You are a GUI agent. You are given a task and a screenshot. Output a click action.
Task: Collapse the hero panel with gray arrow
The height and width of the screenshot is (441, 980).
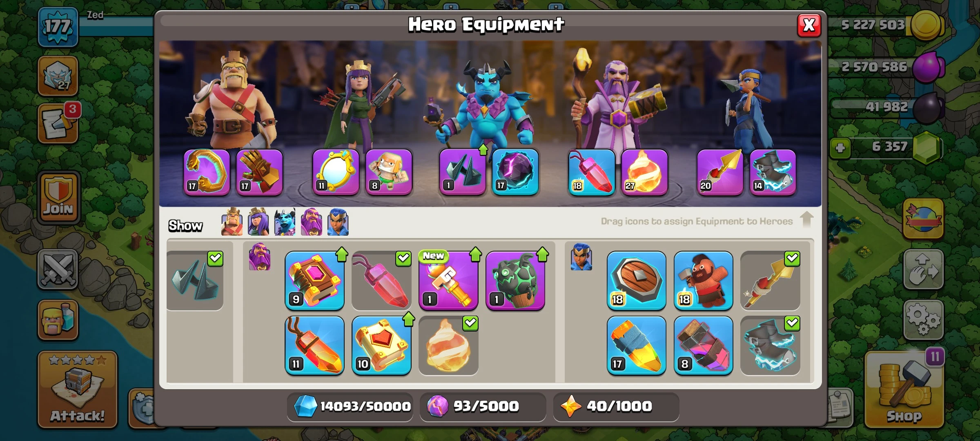click(x=806, y=220)
